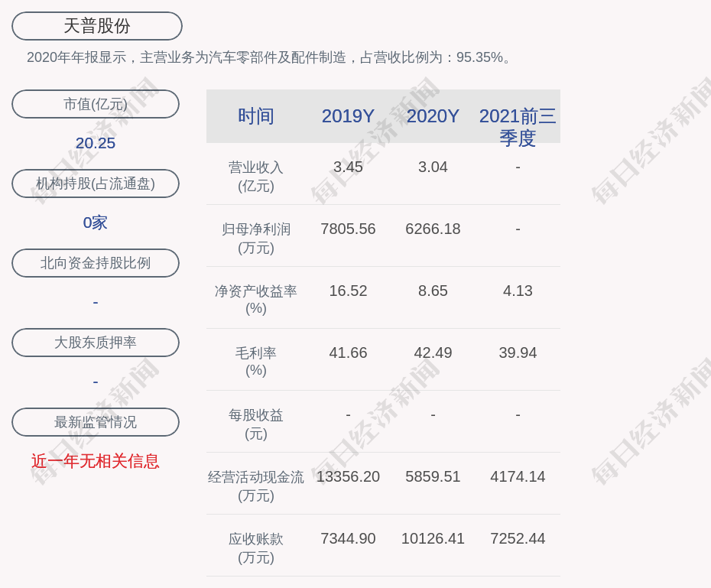
Task: Click the cash flow value 13356.20
Action: (349, 476)
